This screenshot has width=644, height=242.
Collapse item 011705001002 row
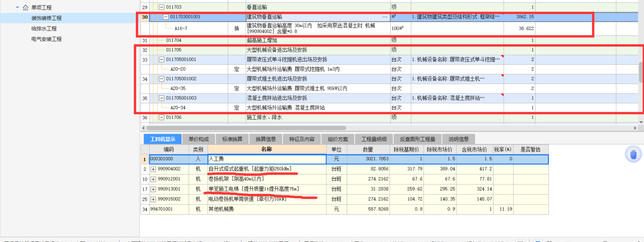coord(162,79)
